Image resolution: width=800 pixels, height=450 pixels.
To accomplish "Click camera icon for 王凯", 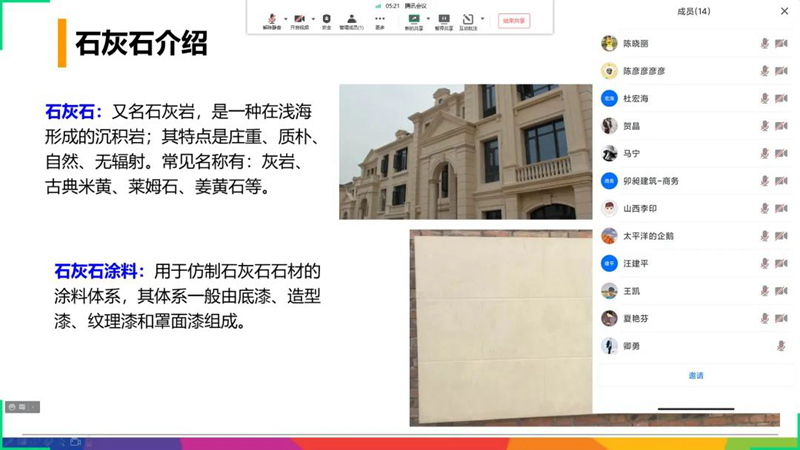I will click(781, 291).
